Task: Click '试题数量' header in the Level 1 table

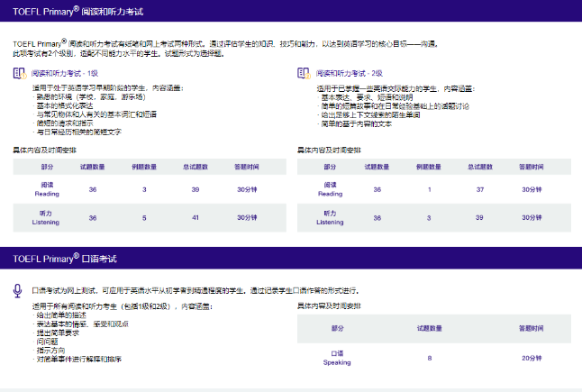Action: pos(93,167)
